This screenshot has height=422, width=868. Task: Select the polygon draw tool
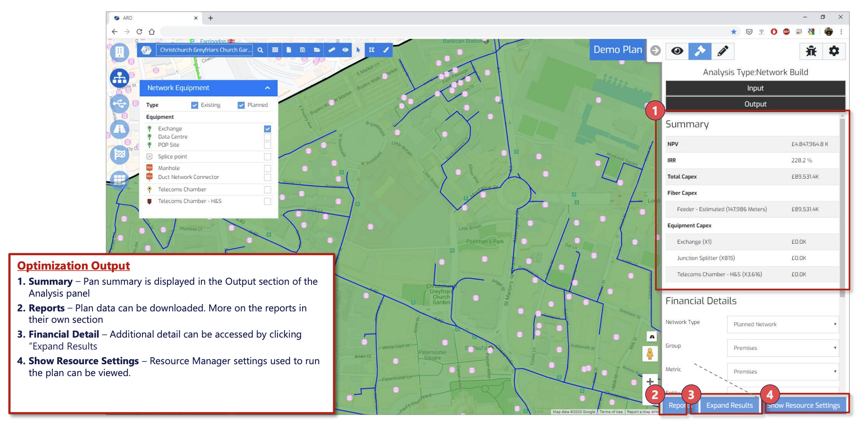(x=372, y=50)
